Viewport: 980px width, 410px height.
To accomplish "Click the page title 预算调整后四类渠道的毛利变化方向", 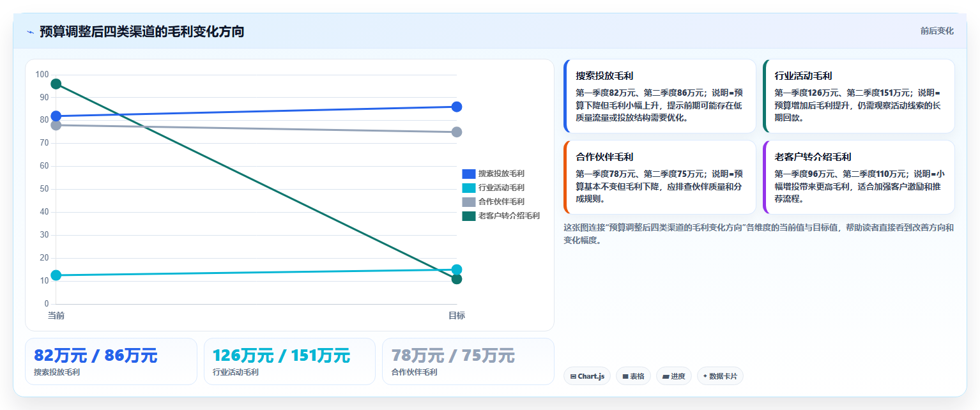I will click(x=142, y=31).
